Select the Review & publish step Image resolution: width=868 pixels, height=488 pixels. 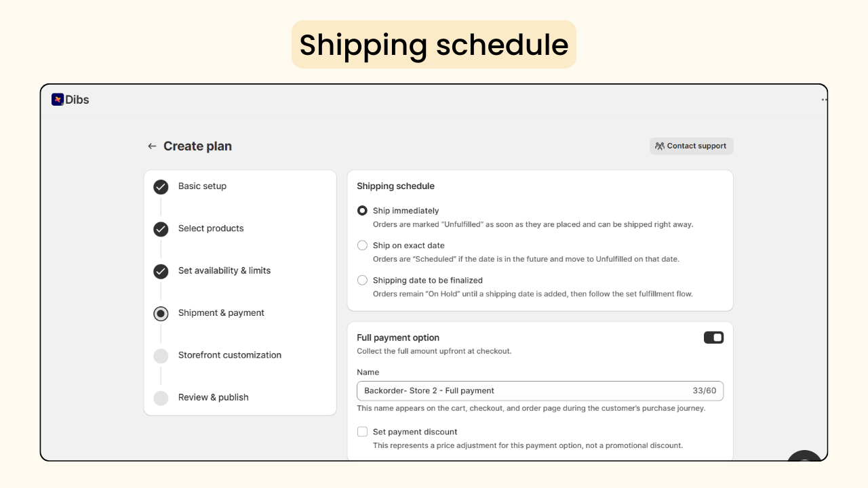click(x=213, y=397)
